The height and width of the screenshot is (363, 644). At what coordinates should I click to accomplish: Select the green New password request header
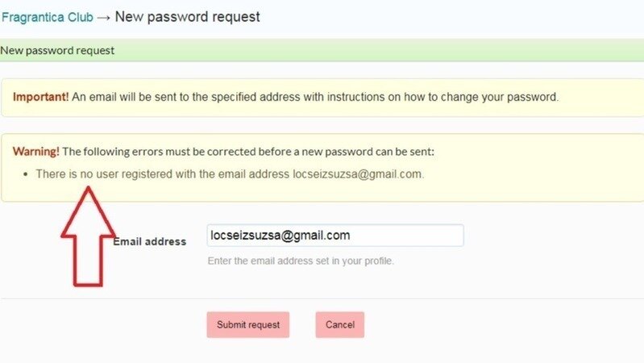[x=56, y=51]
